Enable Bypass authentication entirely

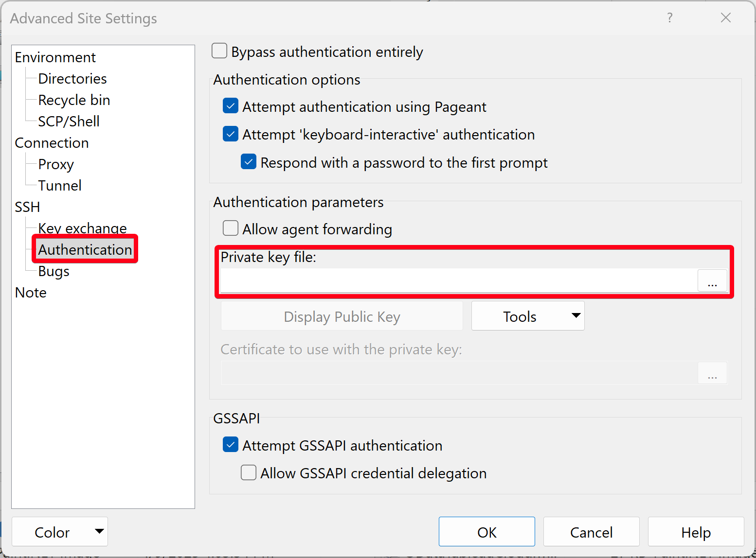point(219,51)
